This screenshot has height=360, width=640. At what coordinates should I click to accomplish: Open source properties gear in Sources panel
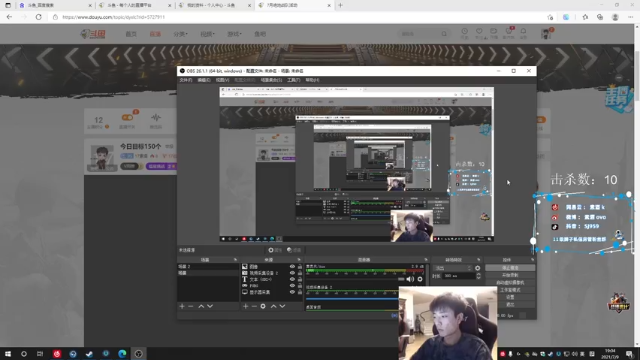click(263, 306)
